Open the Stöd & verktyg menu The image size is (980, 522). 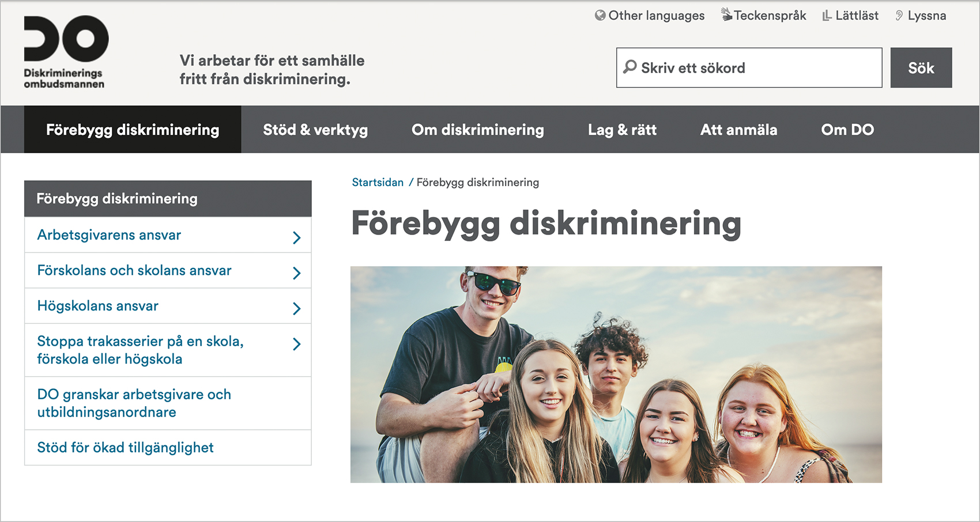(315, 130)
